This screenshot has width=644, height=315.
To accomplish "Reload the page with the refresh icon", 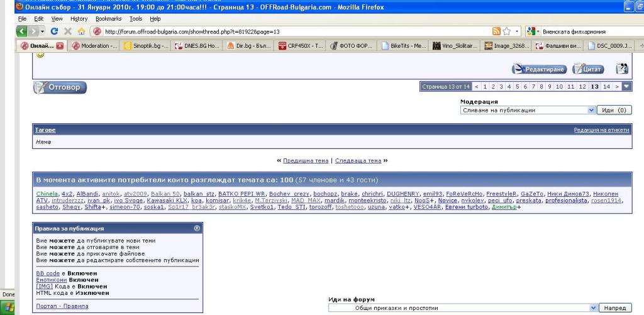I will pos(54,31).
